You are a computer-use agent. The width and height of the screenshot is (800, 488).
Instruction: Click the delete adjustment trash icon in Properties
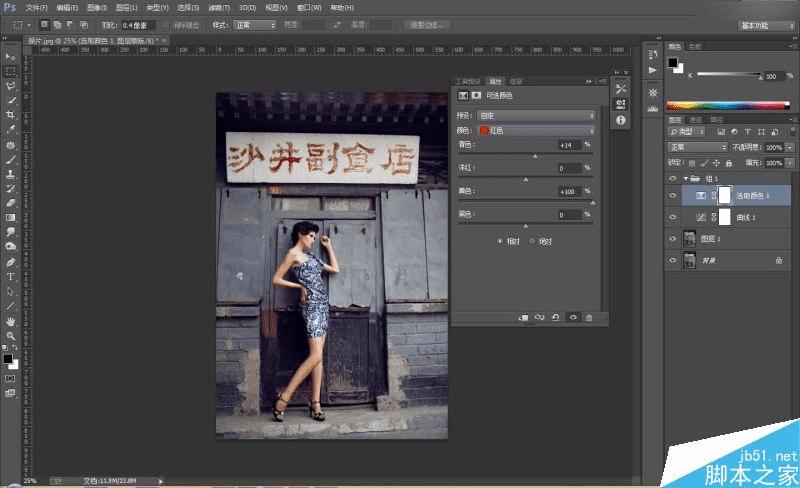(x=589, y=317)
